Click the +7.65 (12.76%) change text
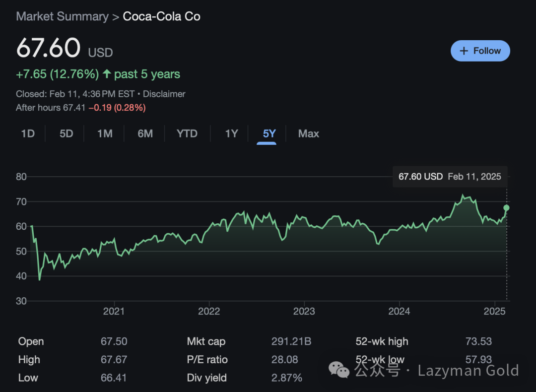Viewport: 536px width, 392px height. pos(58,74)
